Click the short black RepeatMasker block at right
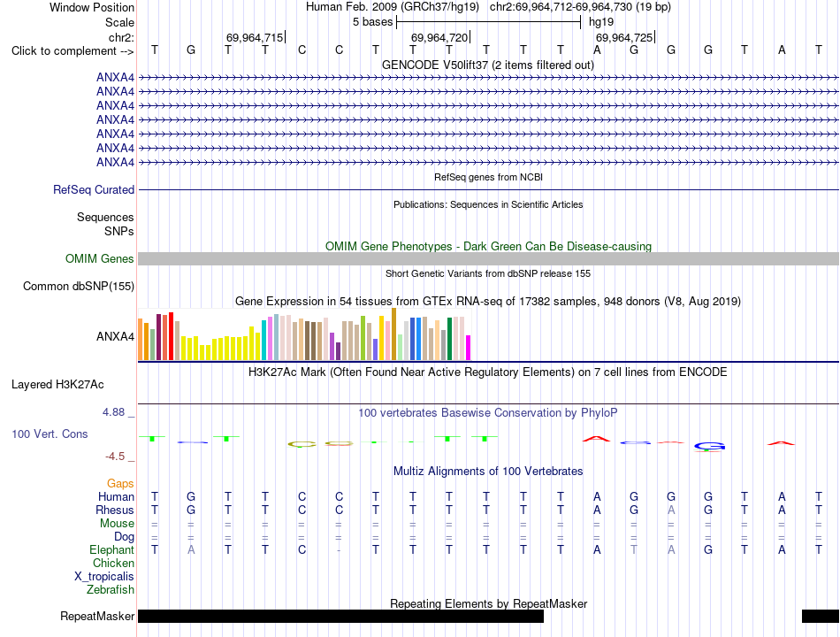This screenshot has width=840, height=637. [821, 616]
